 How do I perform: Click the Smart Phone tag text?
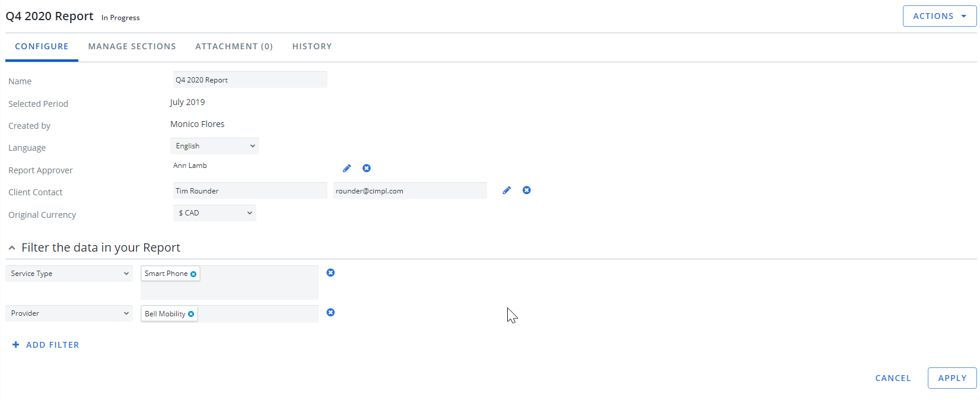(166, 274)
